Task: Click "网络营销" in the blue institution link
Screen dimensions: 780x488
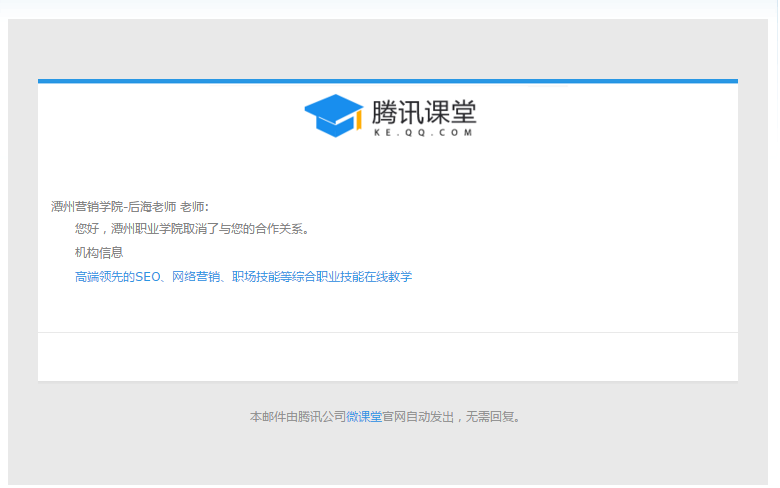Action: [x=195, y=276]
